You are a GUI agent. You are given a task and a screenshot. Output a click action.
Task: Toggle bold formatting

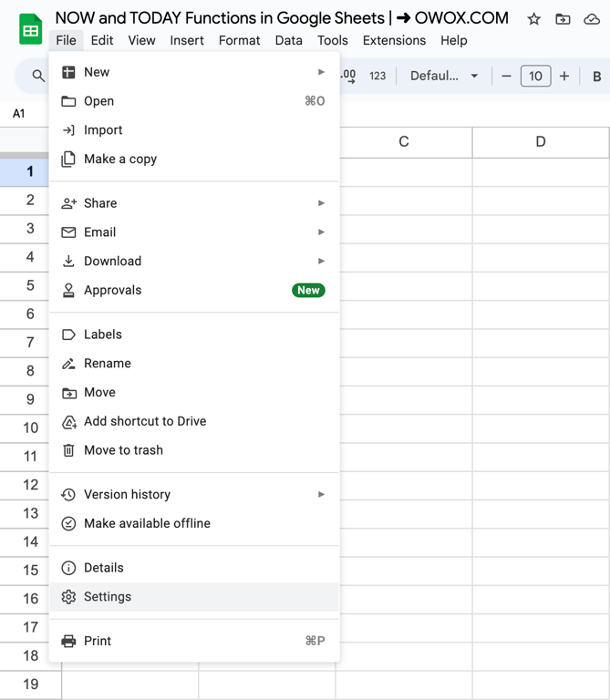coord(596,77)
